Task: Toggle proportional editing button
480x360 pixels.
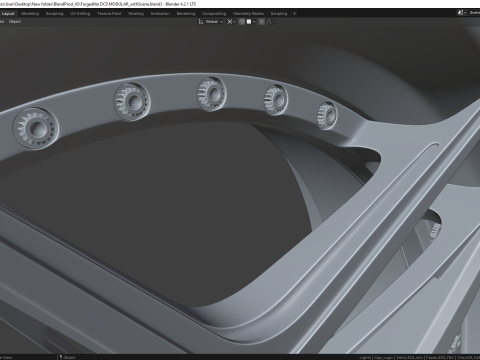Action: [262, 22]
